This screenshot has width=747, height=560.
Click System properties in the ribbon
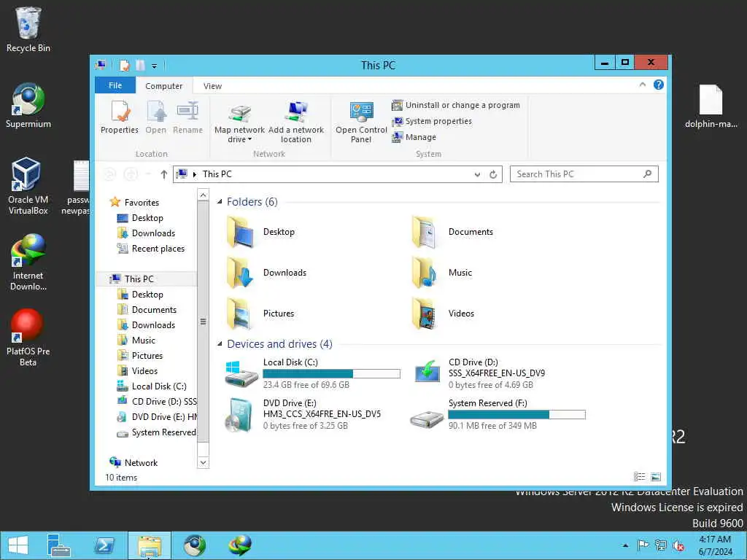point(432,122)
